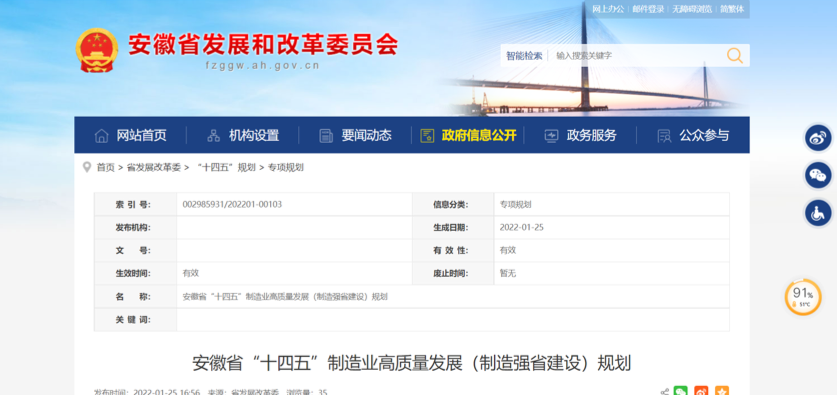This screenshot has width=837, height=395.
Task: Open 公众参与 navigation tab
Action: [x=704, y=136]
